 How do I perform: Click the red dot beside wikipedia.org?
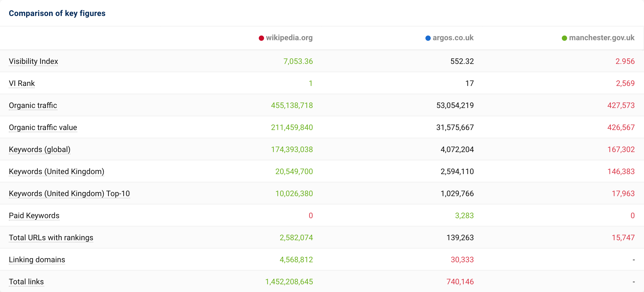[261, 38]
